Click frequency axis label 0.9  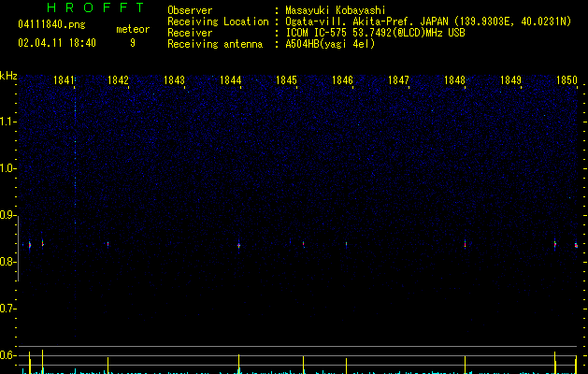pos(7,215)
